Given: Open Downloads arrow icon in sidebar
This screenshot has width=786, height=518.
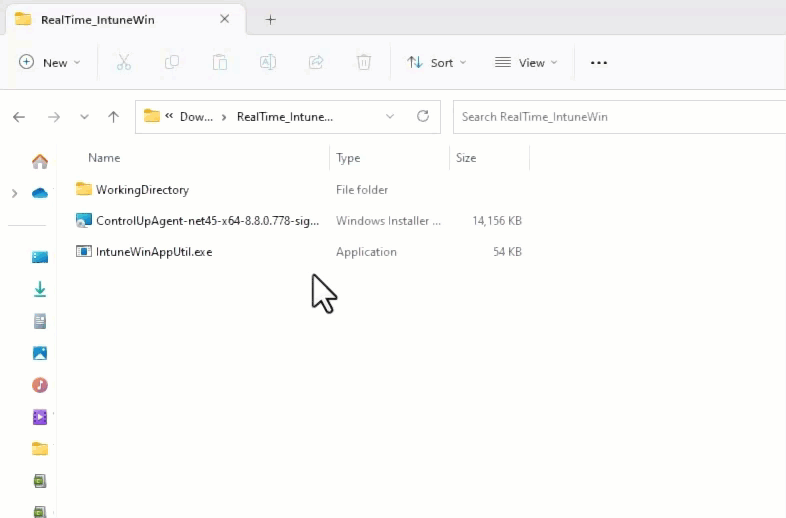Looking at the screenshot, I should pos(40,289).
